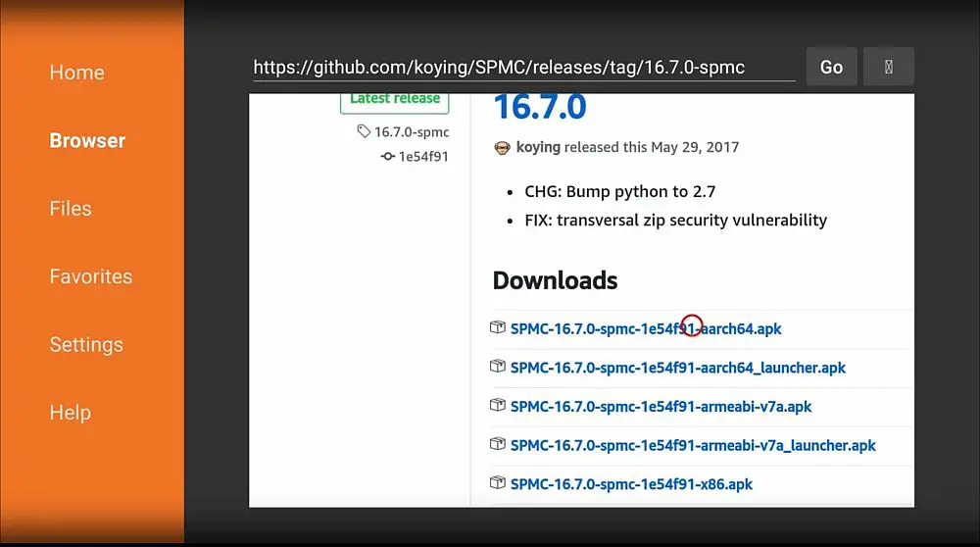The height and width of the screenshot is (547, 980).
Task: Click the commit icon beside 1e54f91
Action: [387, 156]
